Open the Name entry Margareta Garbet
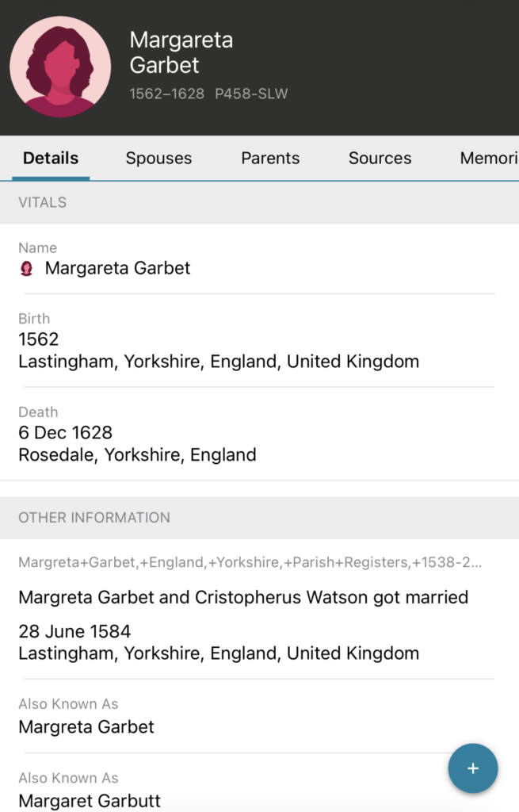 click(x=117, y=268)
